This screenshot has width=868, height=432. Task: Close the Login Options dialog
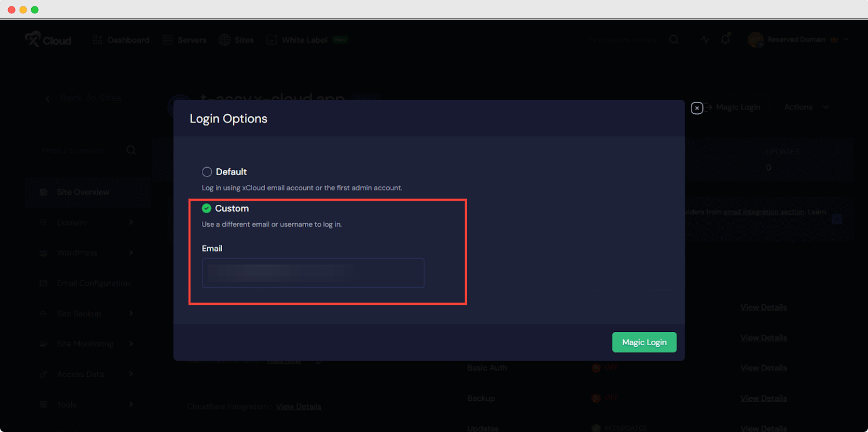697,108
